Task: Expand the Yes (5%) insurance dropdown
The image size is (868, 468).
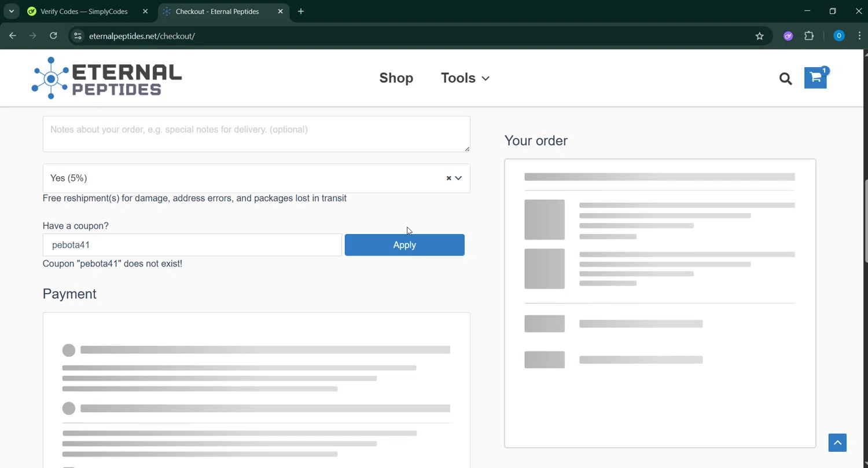Action: [458, 178]
